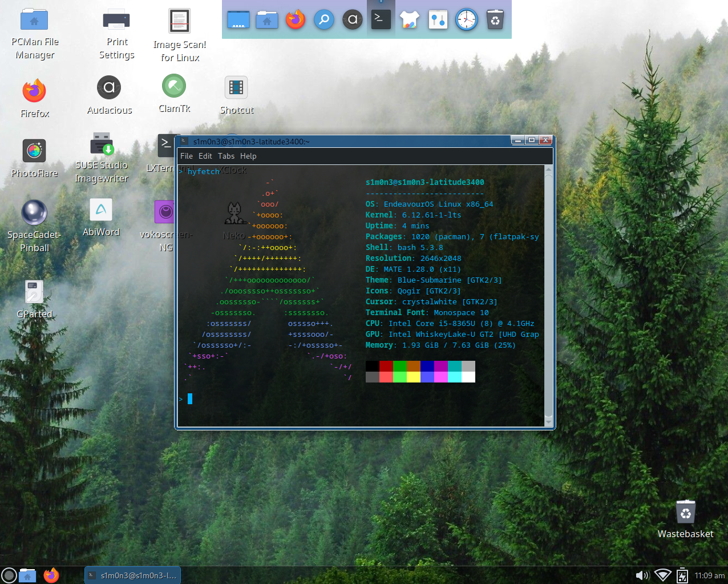Click the yellow color block in terminal palette

(x=414, y=377)
